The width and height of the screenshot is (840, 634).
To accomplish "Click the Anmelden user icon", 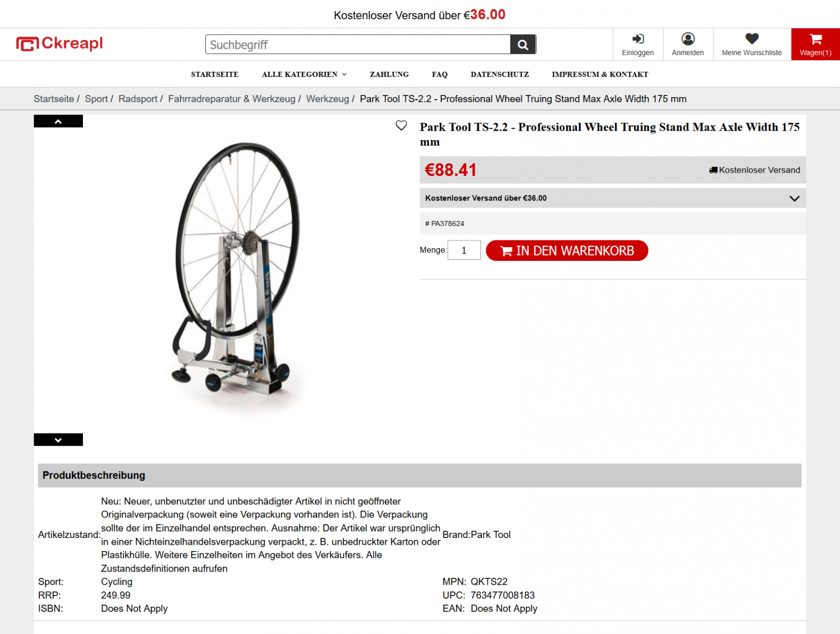I will click(688, 45).
